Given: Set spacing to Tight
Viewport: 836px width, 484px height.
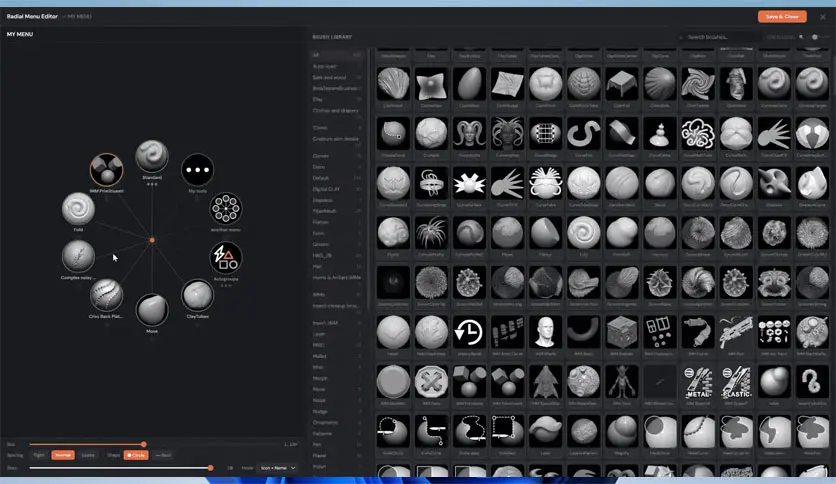Looking at the screenshot, I should click(39, 455).
